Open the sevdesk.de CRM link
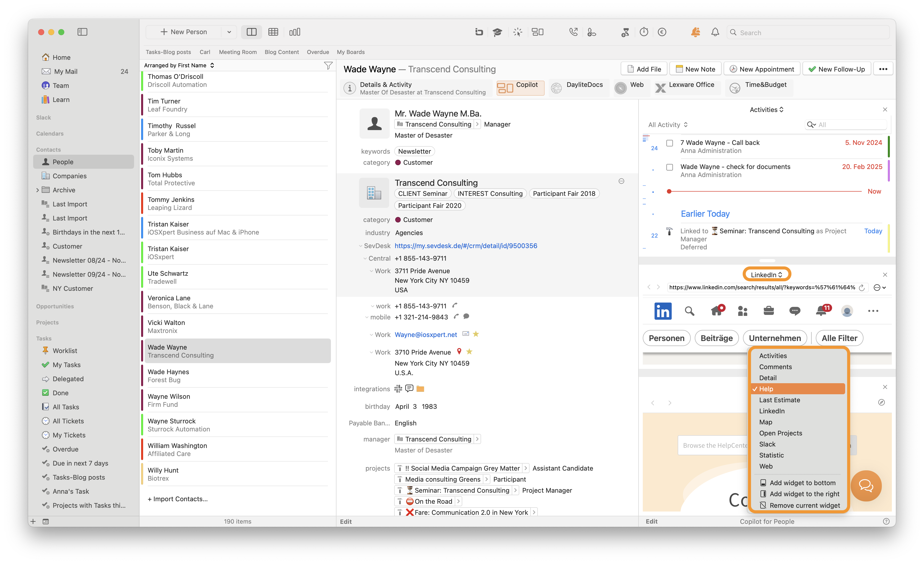Viewport: 924px width, 564px height. [x=466, y=246]
